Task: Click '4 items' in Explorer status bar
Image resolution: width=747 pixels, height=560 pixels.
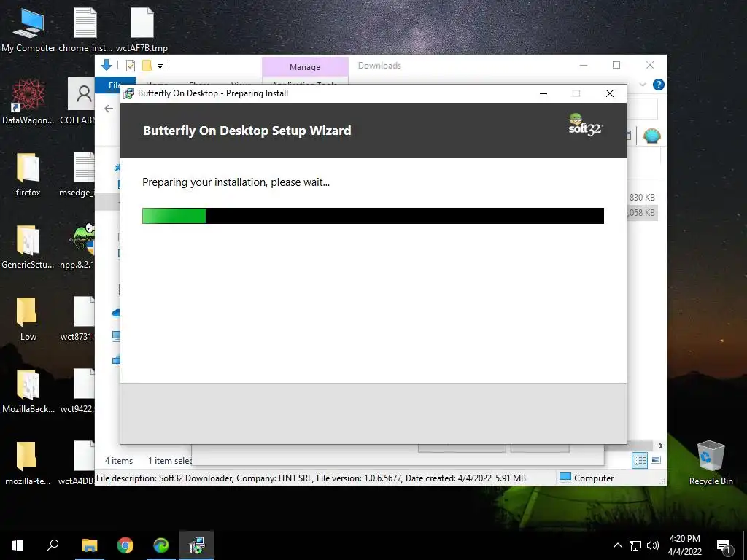Action: [x=119, y=461]
